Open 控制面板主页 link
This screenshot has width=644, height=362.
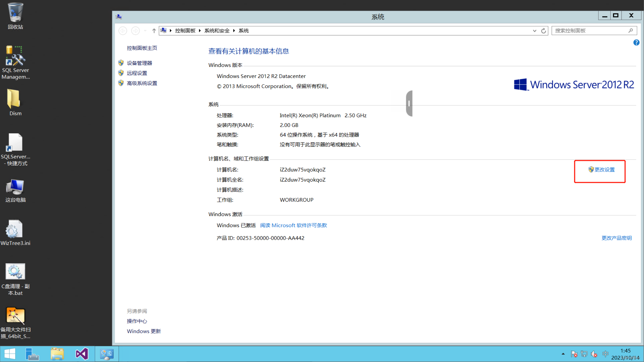(142, 48)
